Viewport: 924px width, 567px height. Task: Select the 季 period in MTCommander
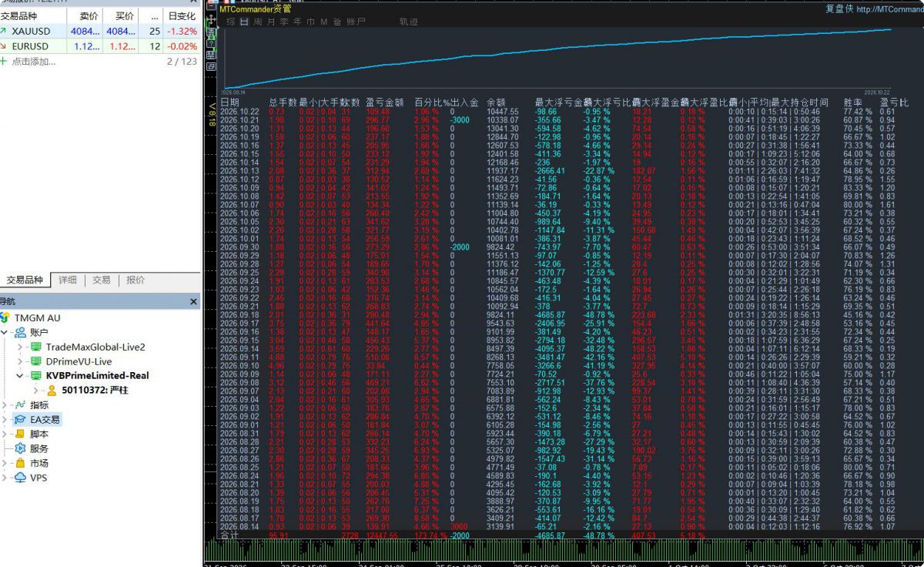[x=284, y=22]
